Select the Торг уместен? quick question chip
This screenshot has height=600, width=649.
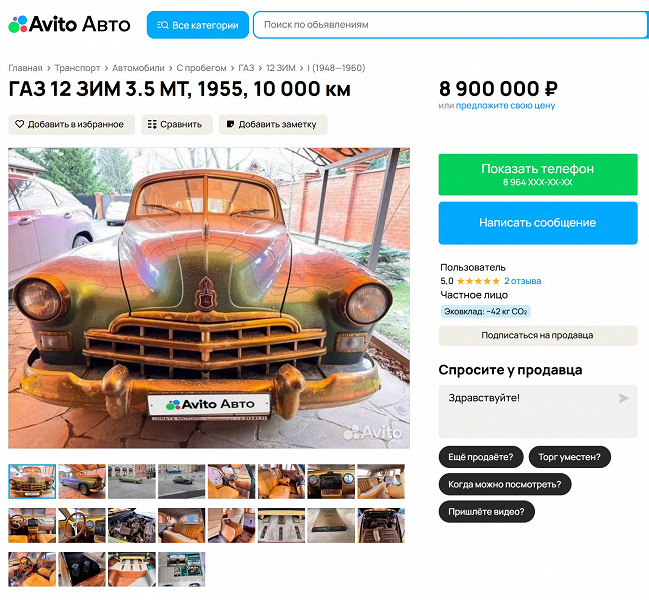pyautogui.click(x=570, y=457)
